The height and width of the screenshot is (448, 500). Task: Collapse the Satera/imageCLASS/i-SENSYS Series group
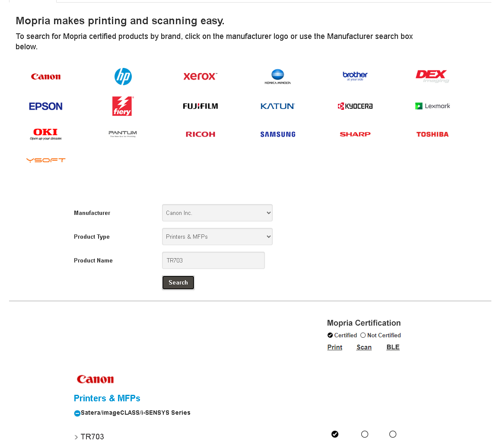pos(77,413)
